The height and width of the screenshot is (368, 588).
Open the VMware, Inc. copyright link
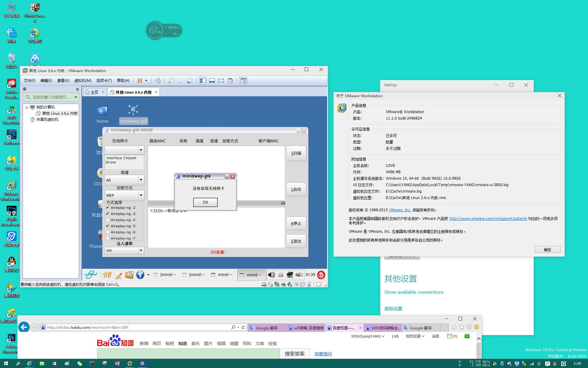pyautogui.click(x=400, y=210)
